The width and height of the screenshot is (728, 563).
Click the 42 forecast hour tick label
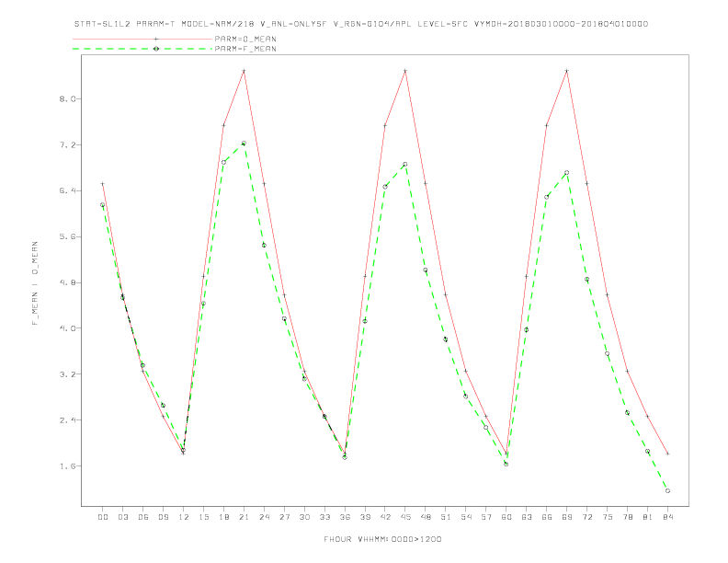click(385, 517)
